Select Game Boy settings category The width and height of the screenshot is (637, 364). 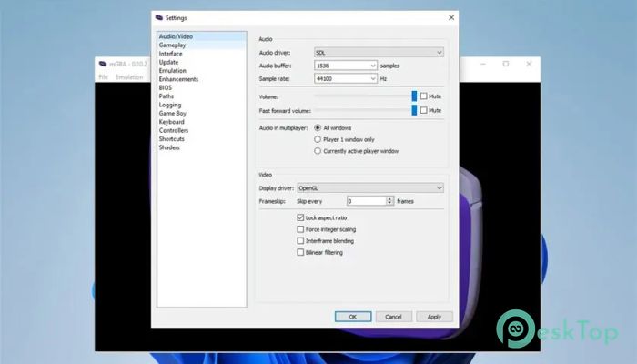pos(201,114)
